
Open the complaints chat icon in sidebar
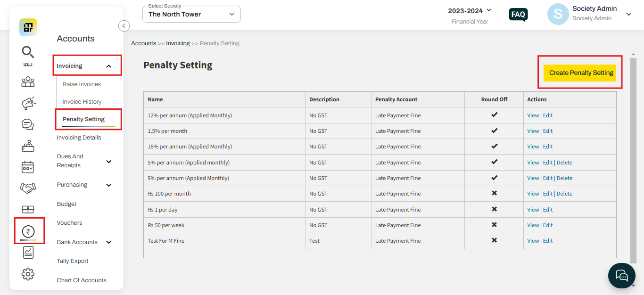[x=28, y=124]
